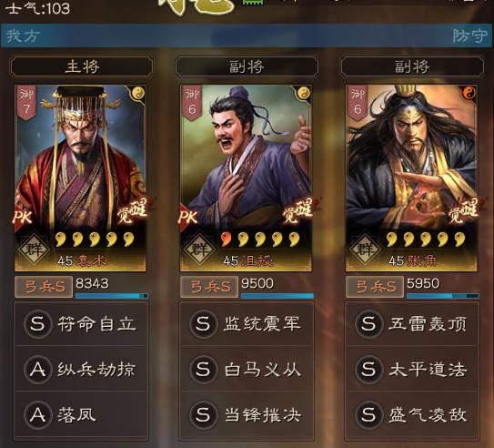Tap the red star on 沮授's card
Image resolution: width=494 pixels, height=448 pixels.
point(226,239)
